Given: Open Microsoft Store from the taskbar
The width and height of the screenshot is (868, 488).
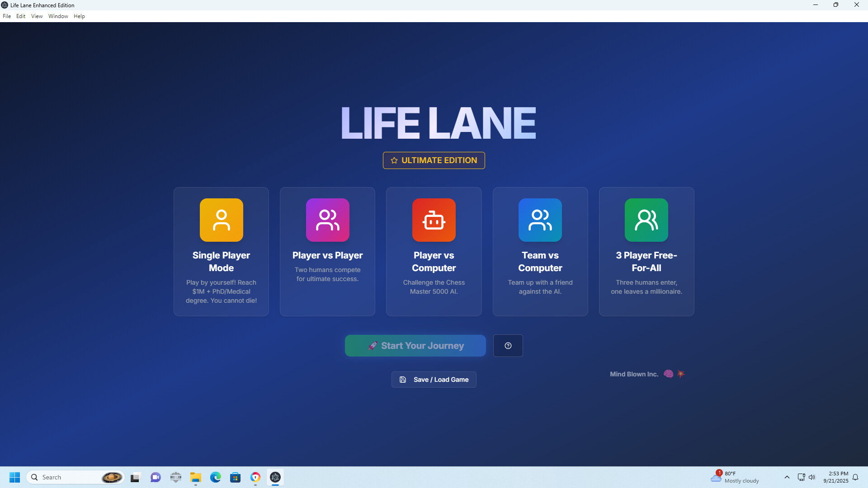Looking at the screenshot, I should coord(236,477).
